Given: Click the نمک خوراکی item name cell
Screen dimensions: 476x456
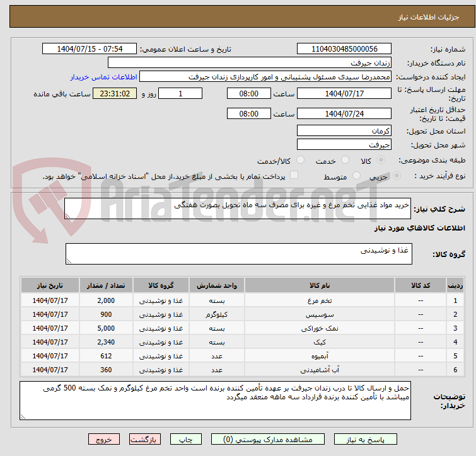Looking at the screenshot, I should point(320,328).
